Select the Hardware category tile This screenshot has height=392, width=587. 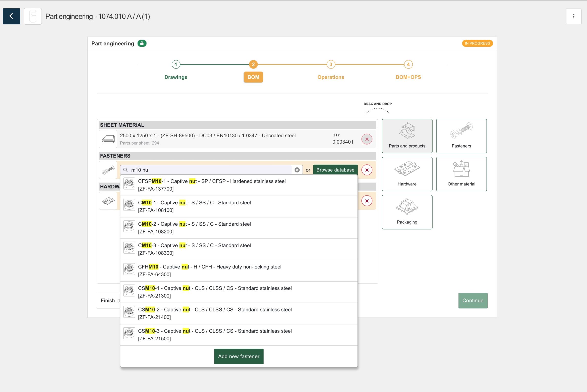(407, 174)
